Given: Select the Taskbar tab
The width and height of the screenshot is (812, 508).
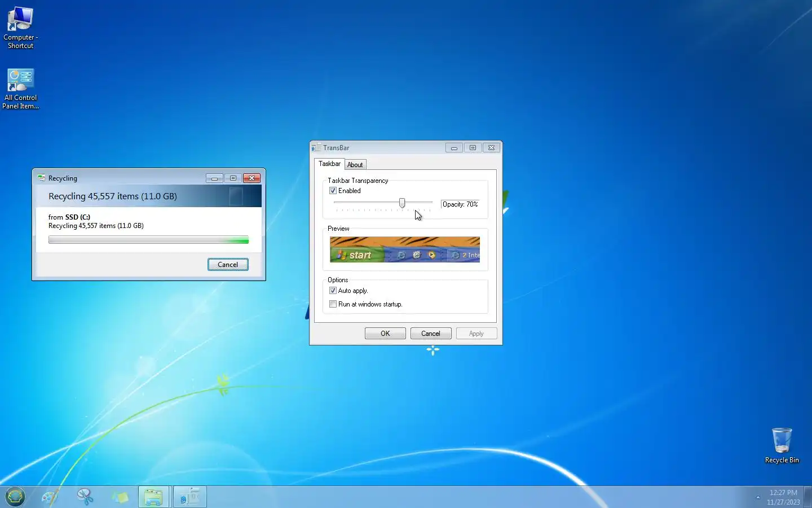Looking at the screenshot, I should tap(329, 164).
